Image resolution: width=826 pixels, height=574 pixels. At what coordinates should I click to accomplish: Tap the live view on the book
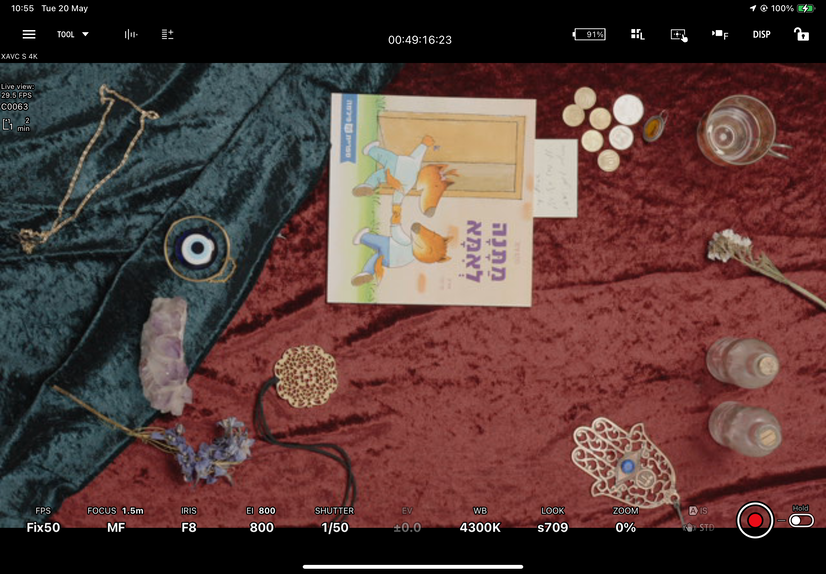[431, 200]
